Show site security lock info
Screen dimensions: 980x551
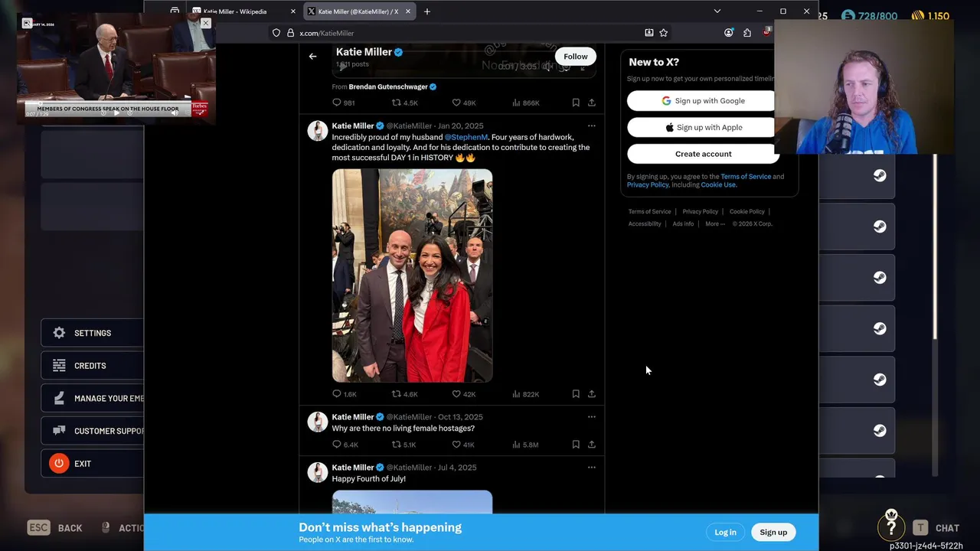point(290,33)
